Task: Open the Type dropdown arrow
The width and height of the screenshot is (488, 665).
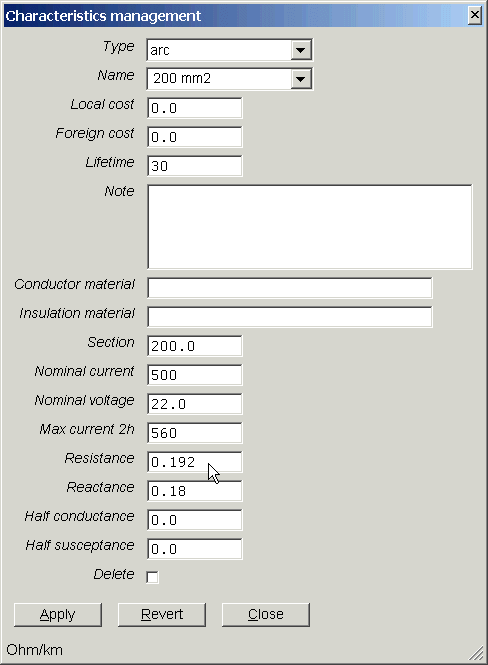Action: 301,50
